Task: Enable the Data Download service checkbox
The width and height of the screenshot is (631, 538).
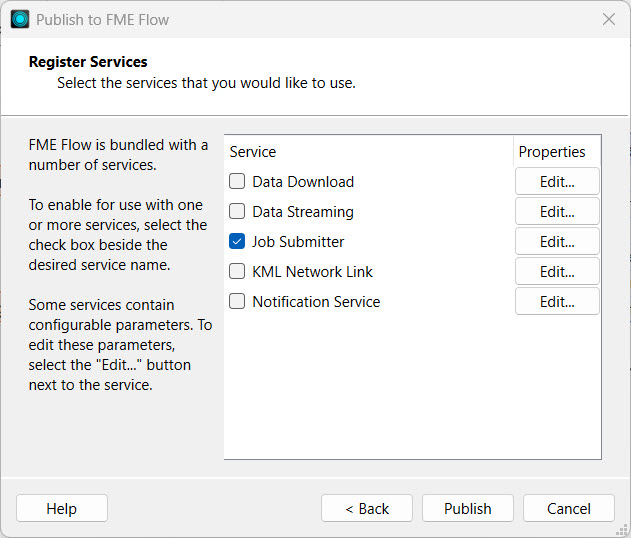Action: pos(237,182)
